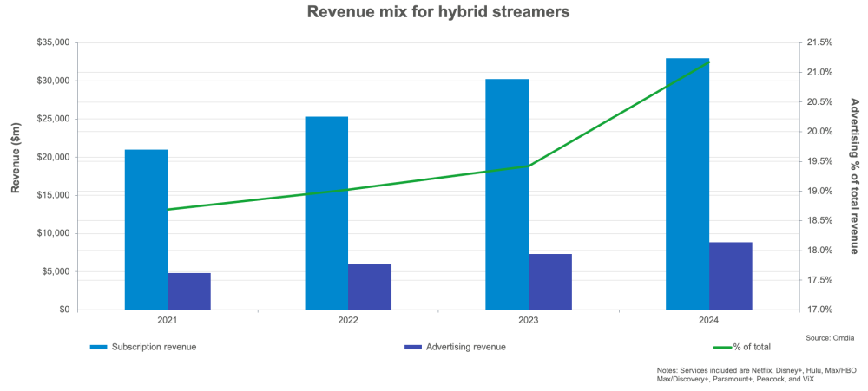
Task: Click the $0 left axis value
Action: [63, 310]
